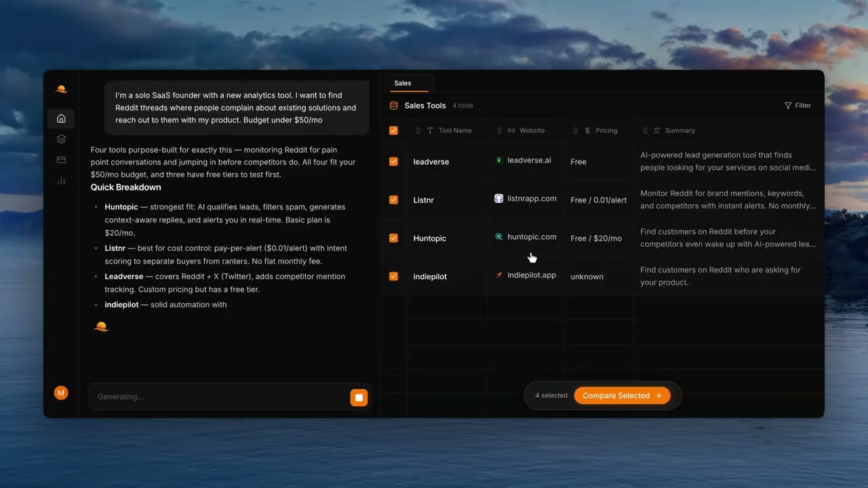The width and height of the screenshot is (868, 488).
Task: Click the drag handle beside Summary column
Action: click(645, 131)
